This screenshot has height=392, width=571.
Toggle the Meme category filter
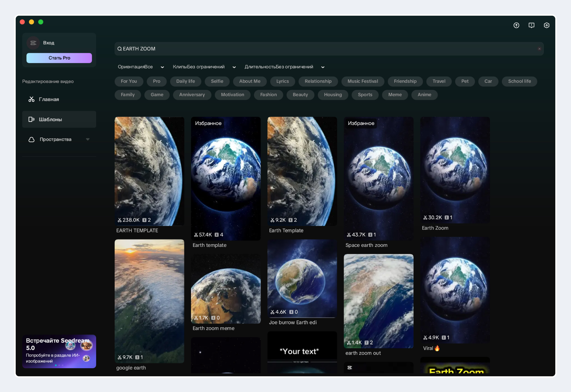(x=395, y=95)
